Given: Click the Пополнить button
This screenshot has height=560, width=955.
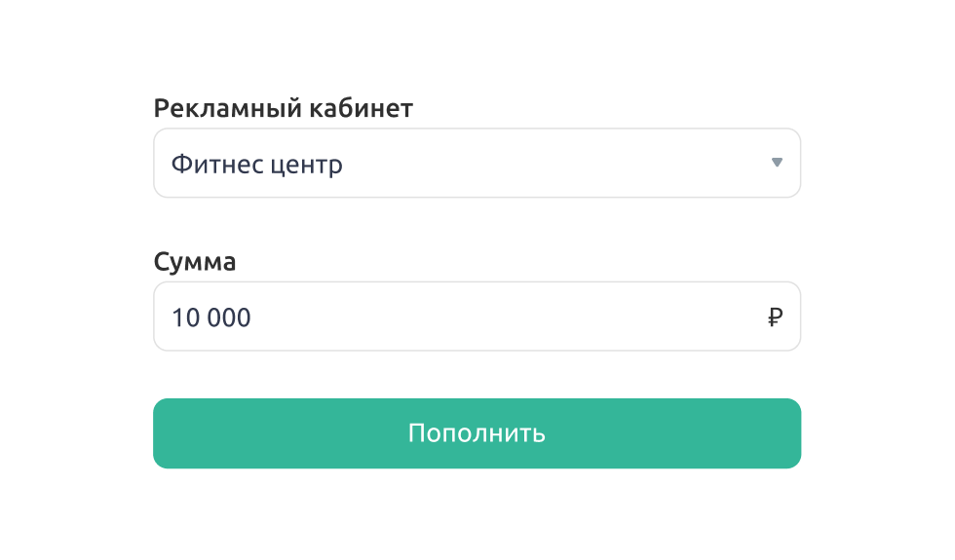Looking at the screenshot, I should coord(477,433).
